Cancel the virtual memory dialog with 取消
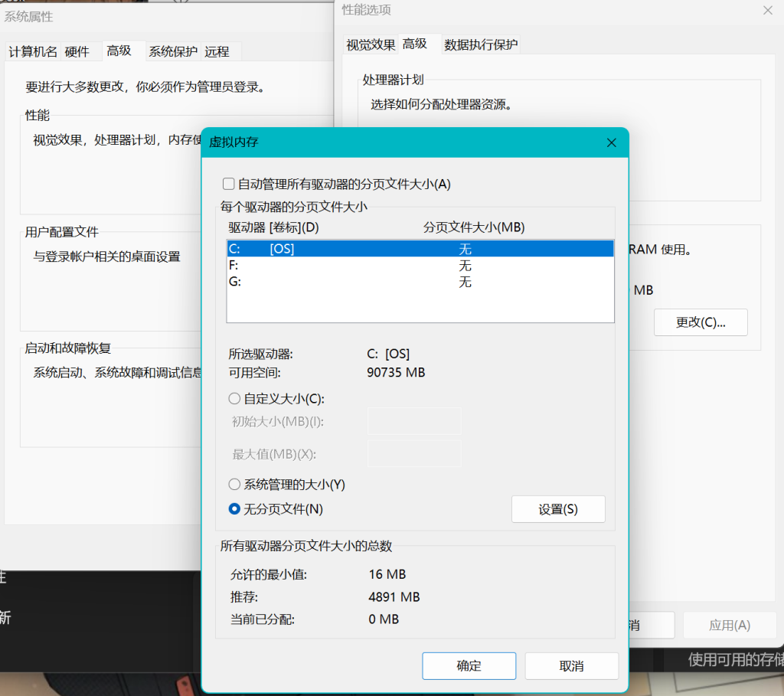The height and width of the screenshot is (696, 784). (x=571, y=666)
